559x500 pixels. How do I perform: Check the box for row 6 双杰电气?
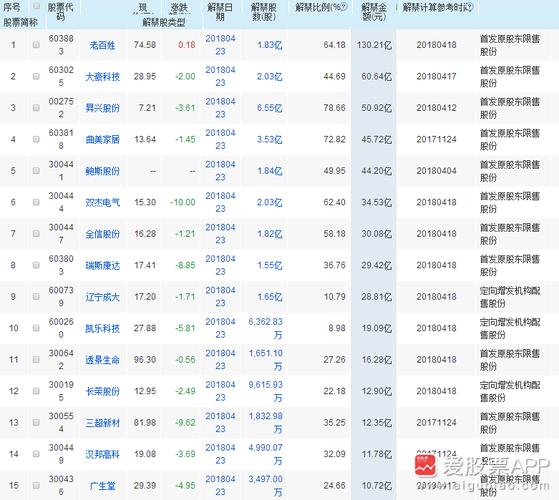36,202
